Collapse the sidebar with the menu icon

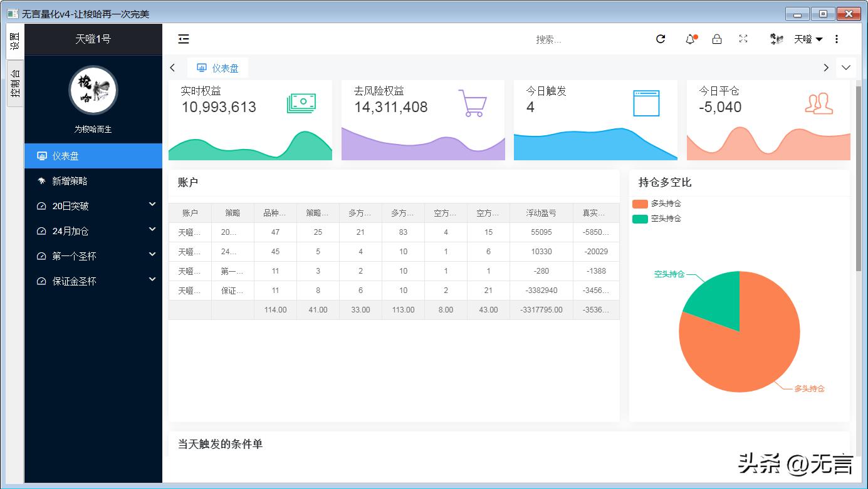[183, 39]
